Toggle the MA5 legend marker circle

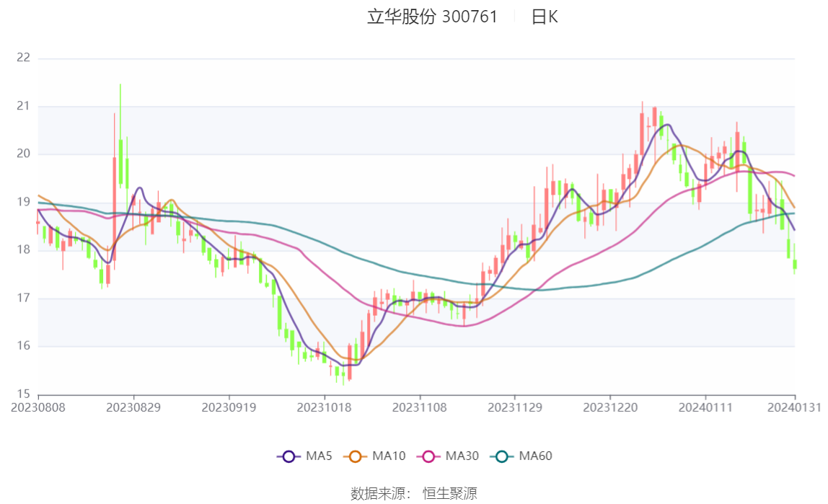click(289, 456)
